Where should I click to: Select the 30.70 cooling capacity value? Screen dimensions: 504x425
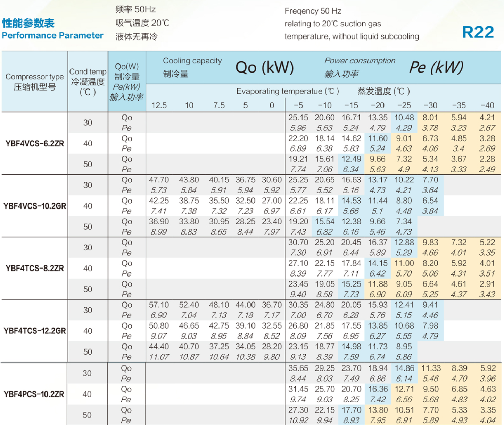click(x=298, y=243)
